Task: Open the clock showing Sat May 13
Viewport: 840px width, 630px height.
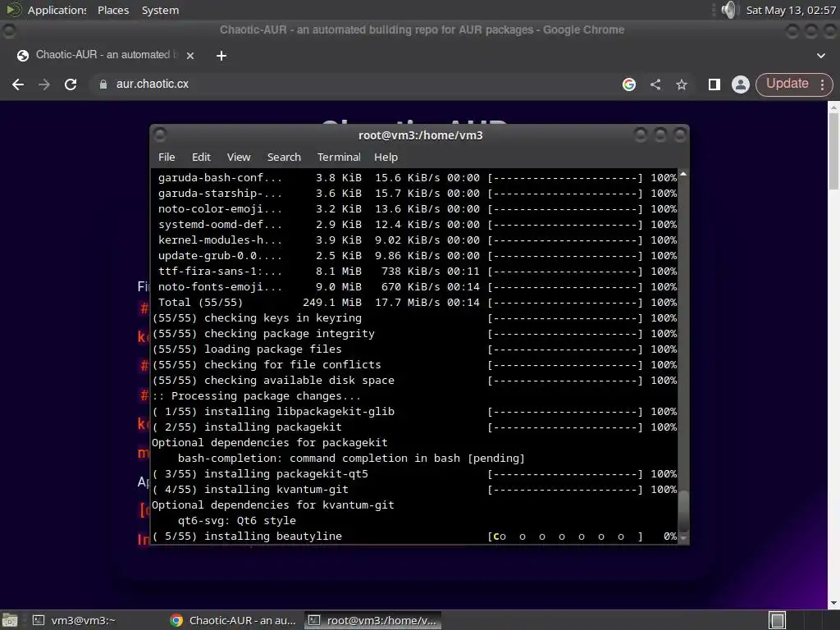Action: [791, 10]
